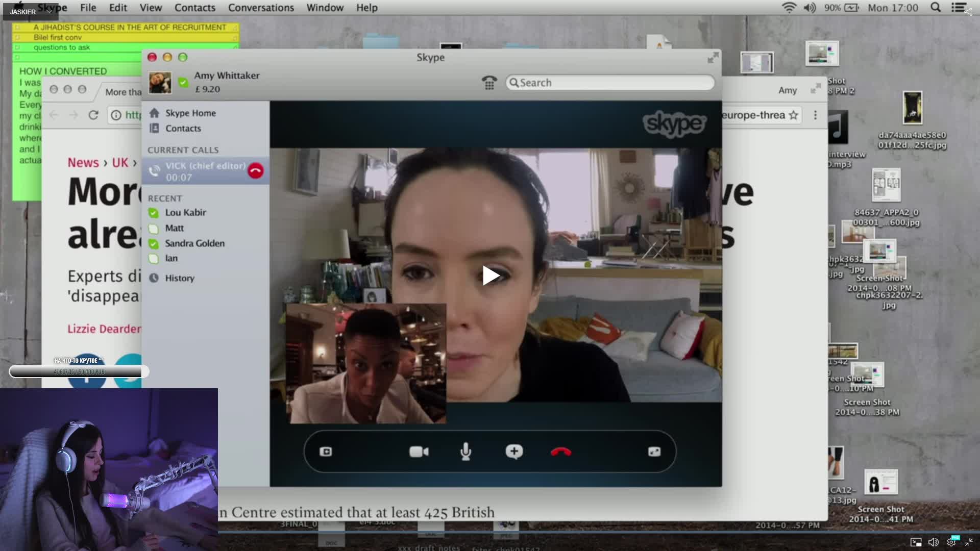
Task: Select 'Bilel first conv' sticky note
Action: [126, 37]
